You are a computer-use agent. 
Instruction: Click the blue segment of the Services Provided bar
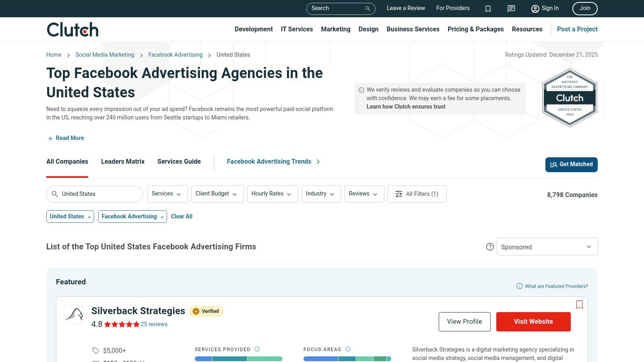pos(203,358)
